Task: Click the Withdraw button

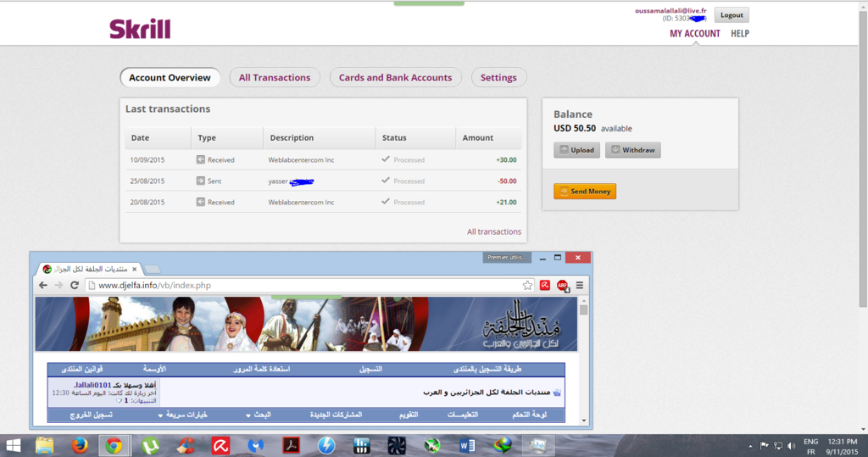Action: click(632, 150)
